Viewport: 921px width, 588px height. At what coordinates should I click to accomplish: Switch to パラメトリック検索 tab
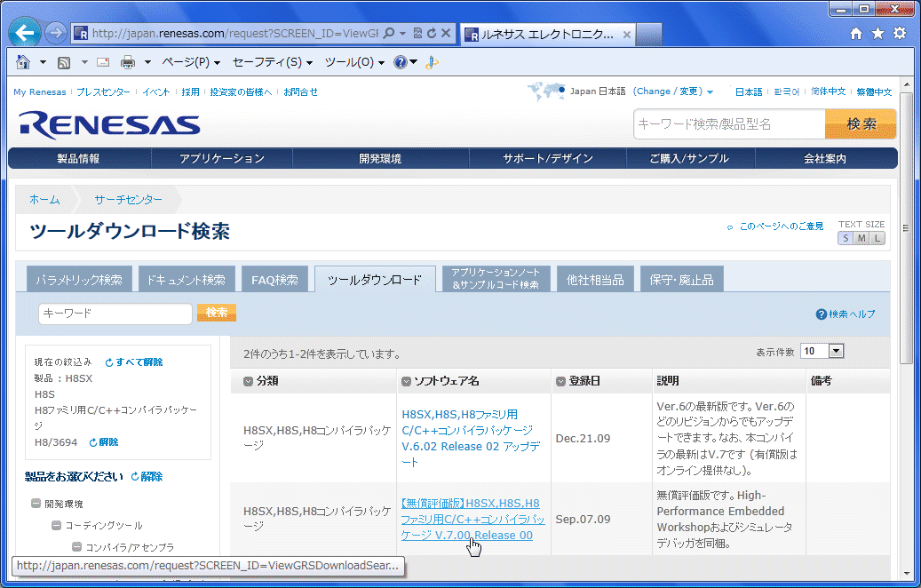click(x=79, y=280)
